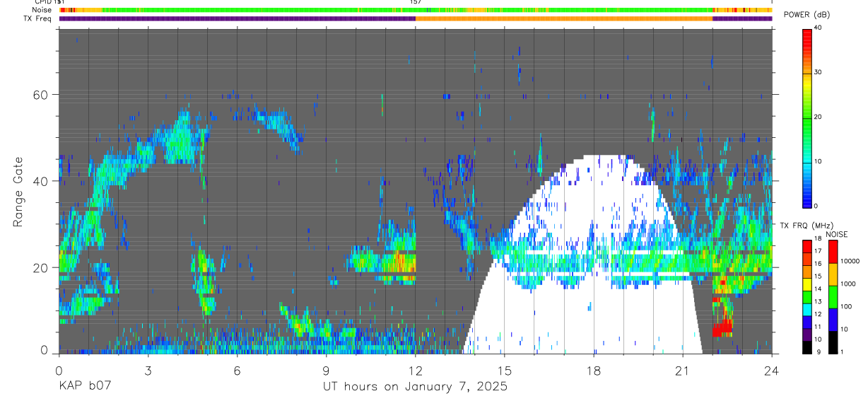Image resolution: width=868 pixels, height=401 pixels.
Task: Click the Range Gate y-axis title
Action: pos(18,191)
